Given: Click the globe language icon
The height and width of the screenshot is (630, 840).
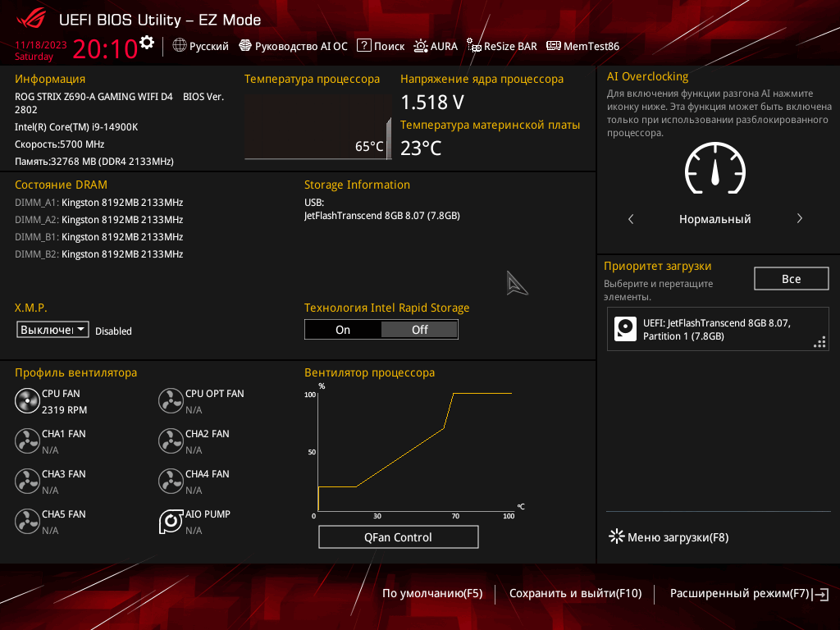Looking at the screenshot, I should [x=180, y=46].
